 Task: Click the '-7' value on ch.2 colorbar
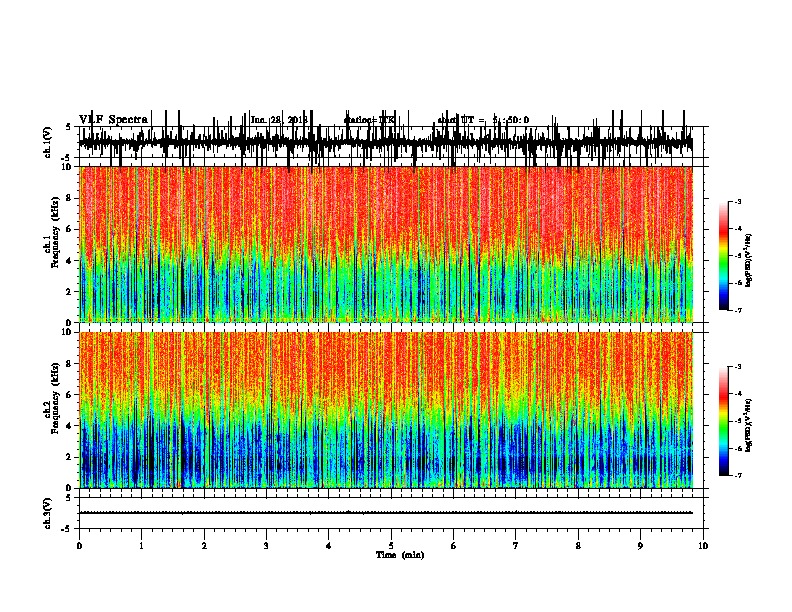(738, 476)
